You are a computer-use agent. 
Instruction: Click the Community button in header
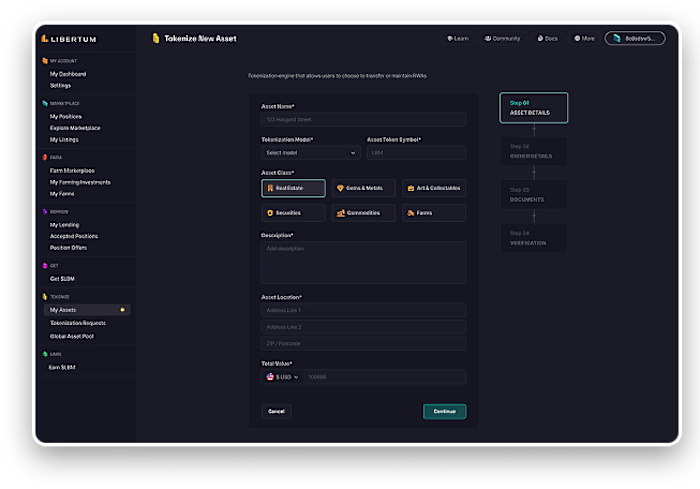pos(502,38)
